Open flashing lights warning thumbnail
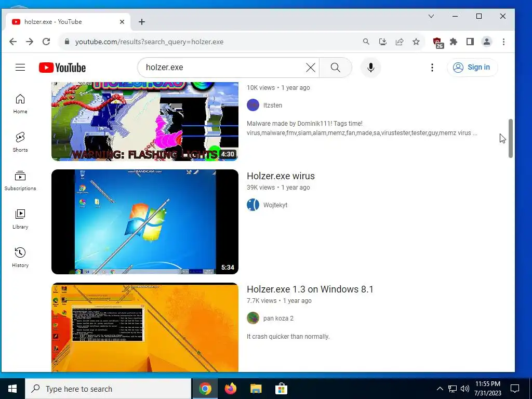Screen dimensions: 532x399 (x=145, y=122)
